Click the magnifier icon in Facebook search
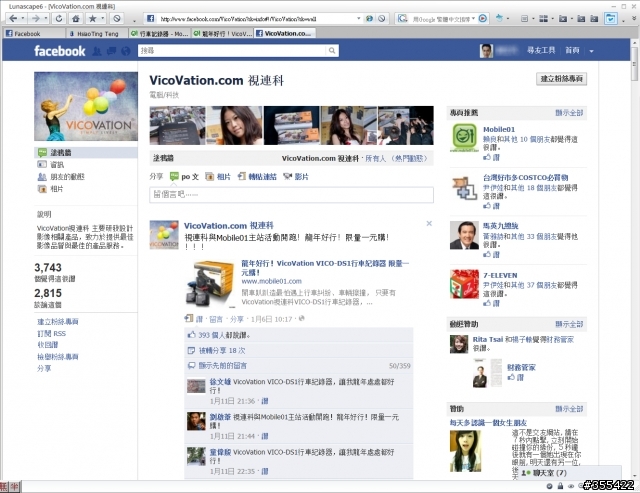 pyautogui.click(x=332, y=51)
